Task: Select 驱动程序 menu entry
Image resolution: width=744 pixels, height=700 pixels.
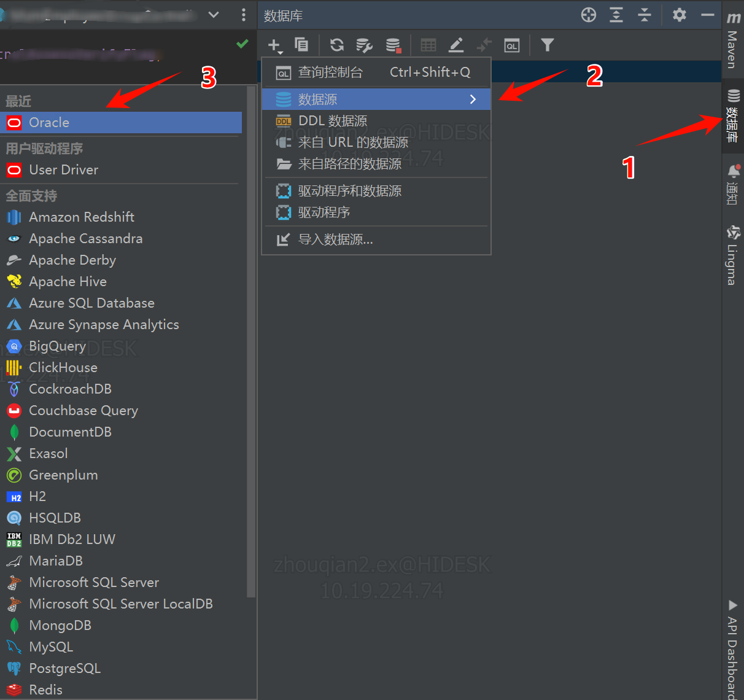Action: pos(376,212)
